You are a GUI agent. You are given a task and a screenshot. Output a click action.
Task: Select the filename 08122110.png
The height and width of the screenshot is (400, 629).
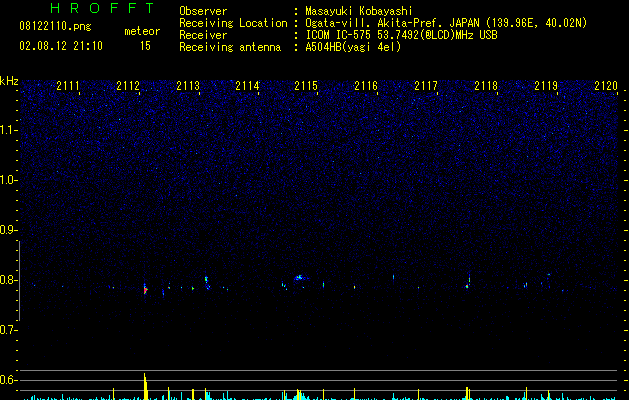(55, 27)
